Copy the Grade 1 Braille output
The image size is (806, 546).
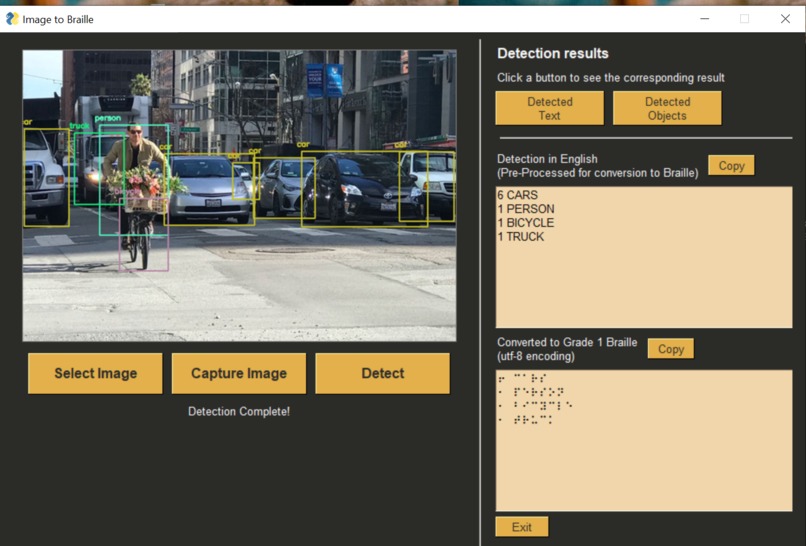tap(670, 349)
